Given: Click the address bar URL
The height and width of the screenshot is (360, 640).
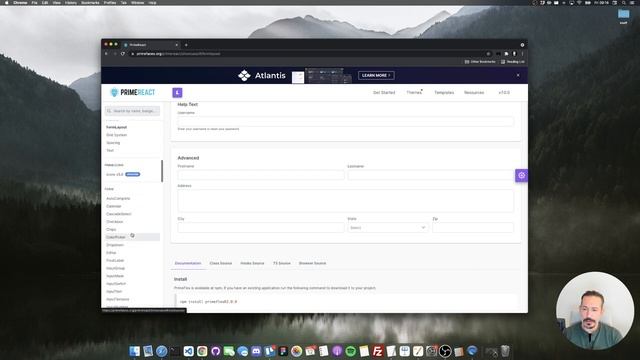Looking at the screenshot, I should click(178, 53).
